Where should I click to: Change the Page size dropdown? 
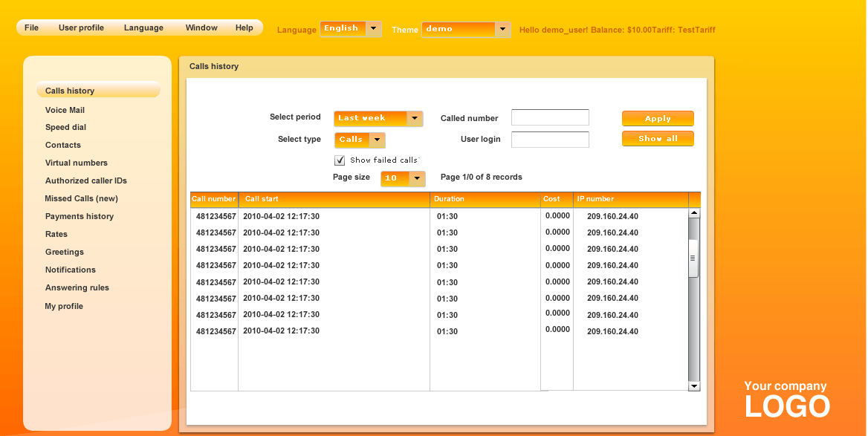click(x=402, y=178)
